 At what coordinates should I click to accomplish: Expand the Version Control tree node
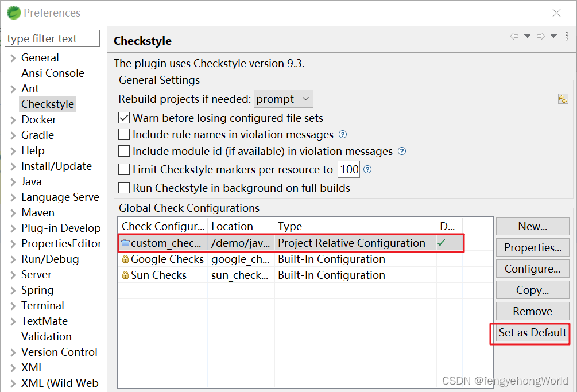pos(13,352)
